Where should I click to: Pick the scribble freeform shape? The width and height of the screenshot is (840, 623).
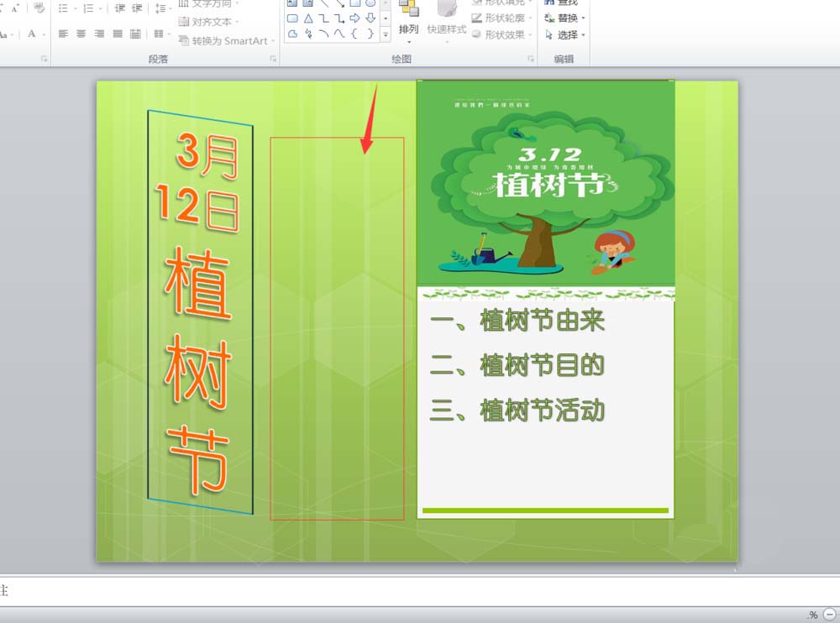pyautogui.click(x=308, y=34)
